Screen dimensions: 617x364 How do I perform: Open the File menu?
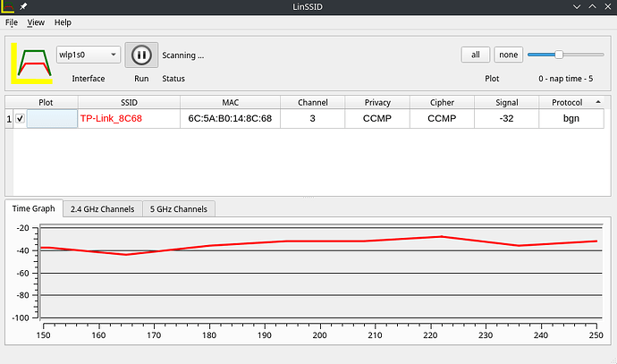point(12,21)
